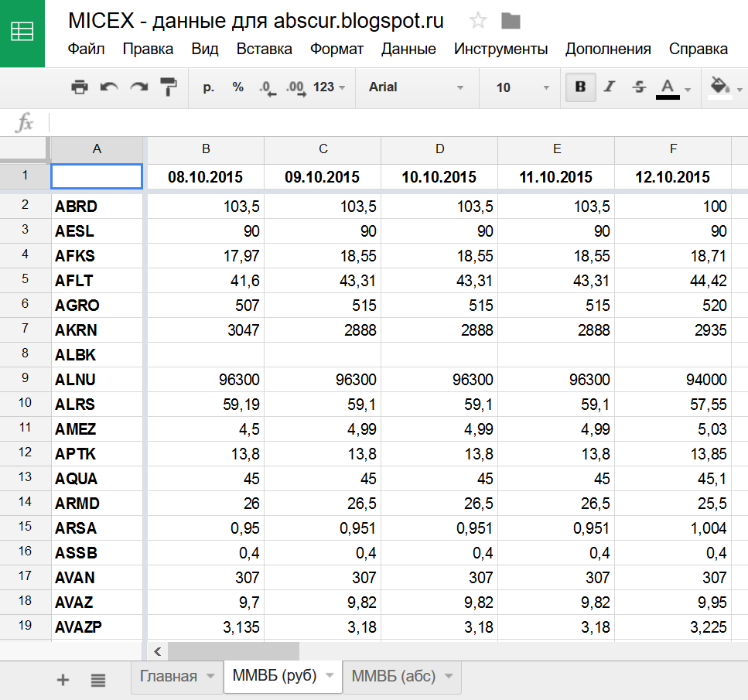Open Главная tab dropdown arrow
748x700 pixels.
[210, 676]
